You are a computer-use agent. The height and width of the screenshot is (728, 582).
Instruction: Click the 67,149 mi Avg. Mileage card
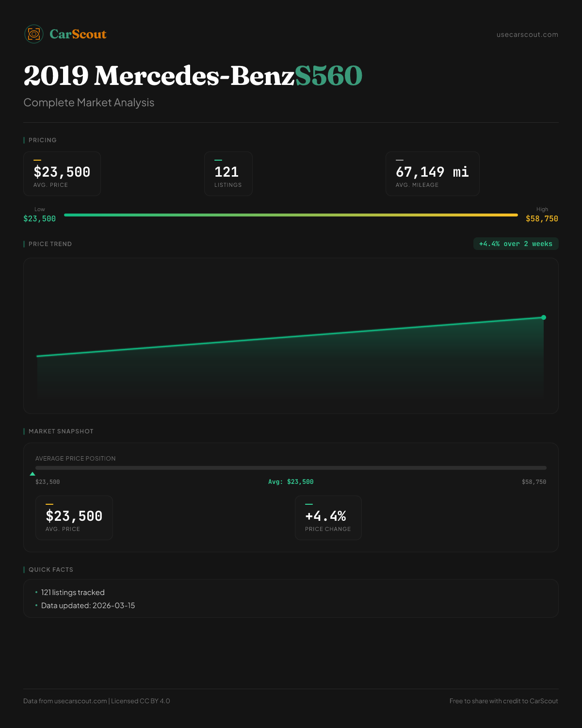point(432,174)
